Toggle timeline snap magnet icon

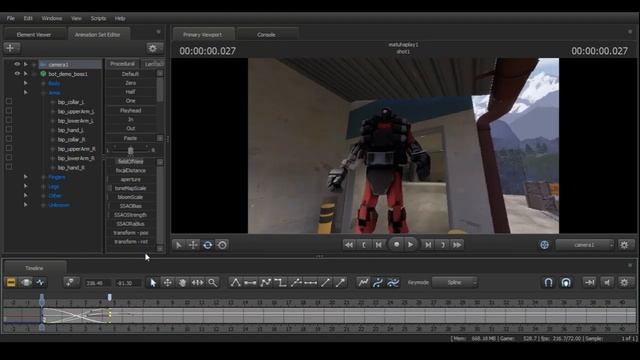pos(549,282)
